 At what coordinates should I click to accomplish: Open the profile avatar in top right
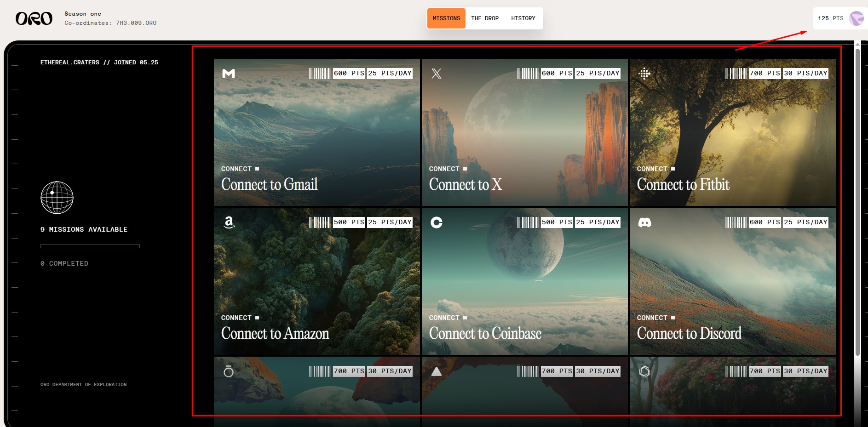[x=856, y=18]
